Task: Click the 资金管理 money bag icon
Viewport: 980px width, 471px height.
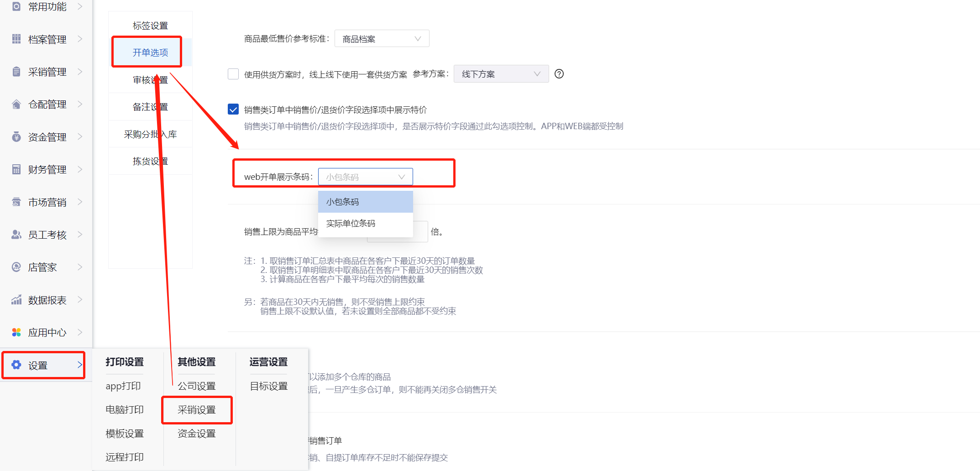Action: click(16, 137)
